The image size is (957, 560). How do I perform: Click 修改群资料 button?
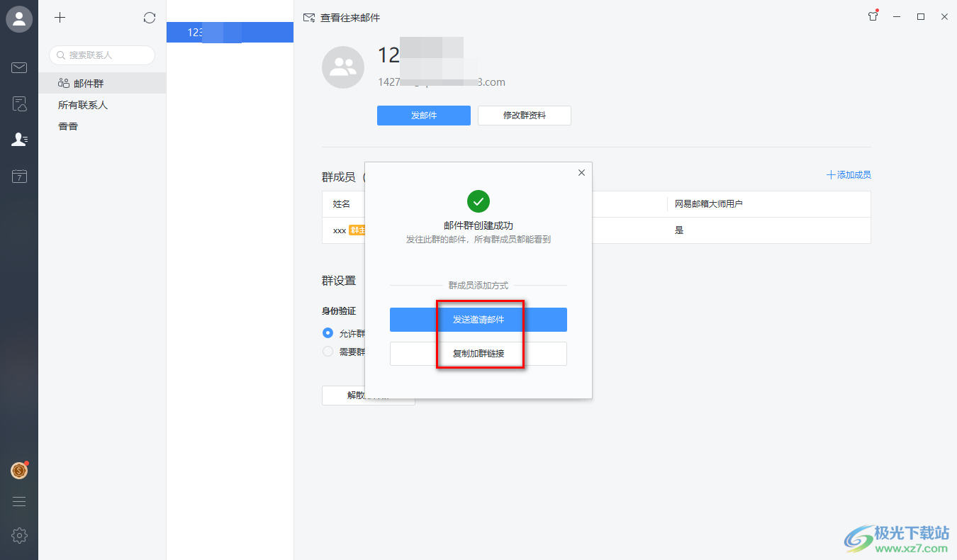pyautogui.click(x=525, y=116)
